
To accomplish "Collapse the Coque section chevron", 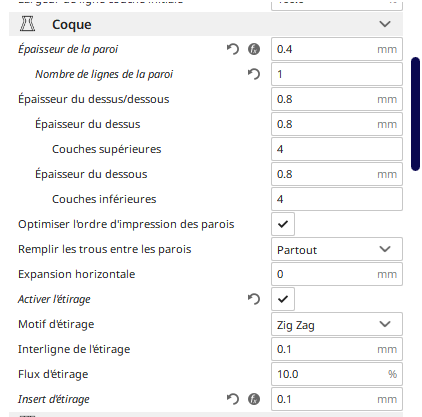I will pyautogui.click(x=385, y=24).
